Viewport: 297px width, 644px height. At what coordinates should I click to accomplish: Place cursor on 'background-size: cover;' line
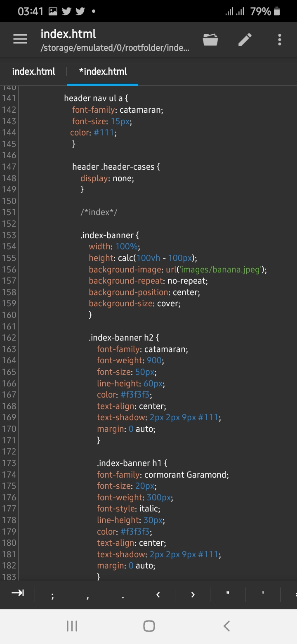[x=135, y=303]
